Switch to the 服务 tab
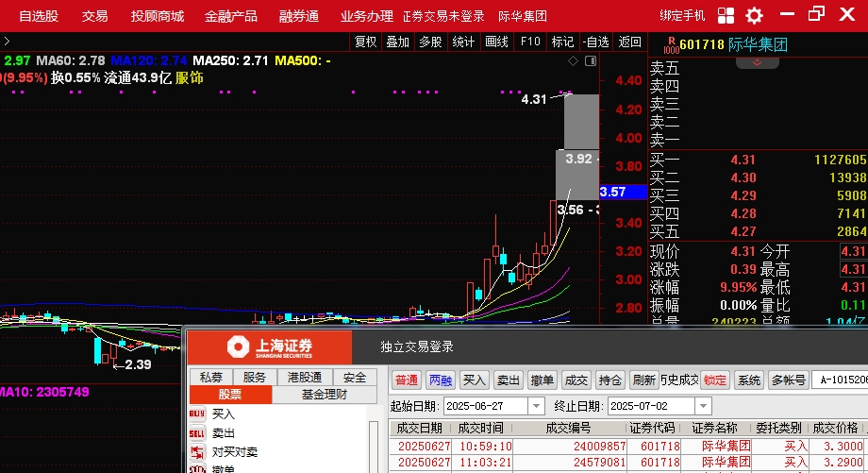Viewport: 868px width, 473px height. tap(255, 378)
